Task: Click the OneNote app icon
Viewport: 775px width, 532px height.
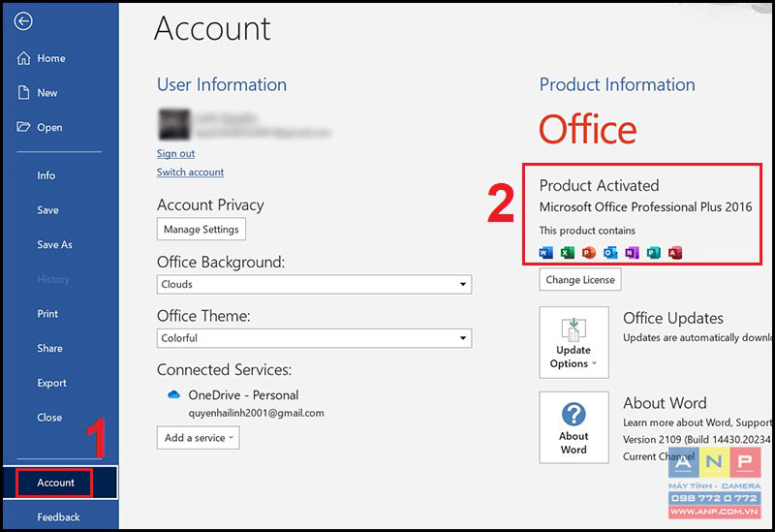Action: [632, 253]
